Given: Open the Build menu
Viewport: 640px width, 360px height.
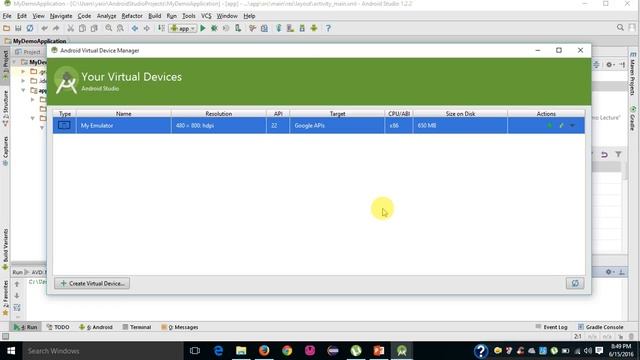Looking at the screenshot, I should click(x=154, y=16).
